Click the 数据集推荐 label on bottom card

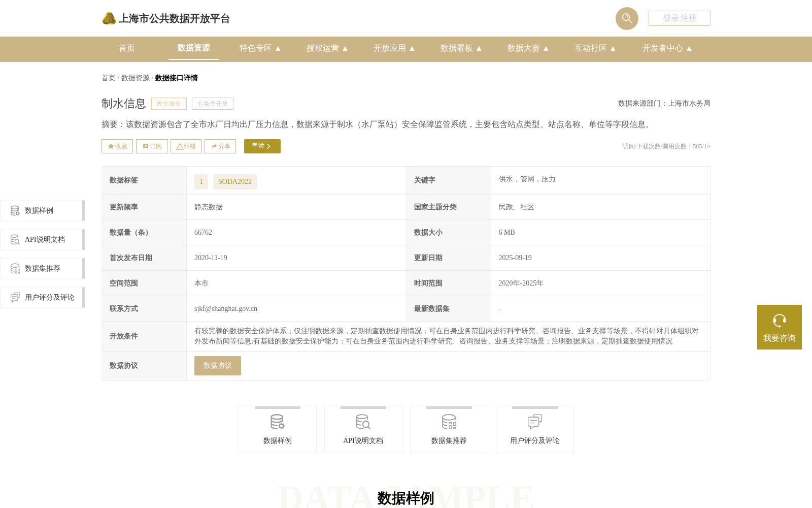click(449, 440)
